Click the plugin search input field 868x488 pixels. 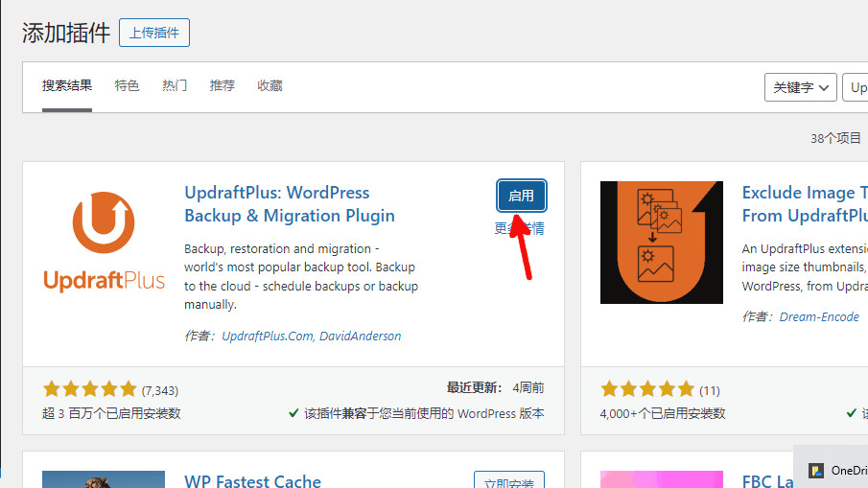(856, 87)
